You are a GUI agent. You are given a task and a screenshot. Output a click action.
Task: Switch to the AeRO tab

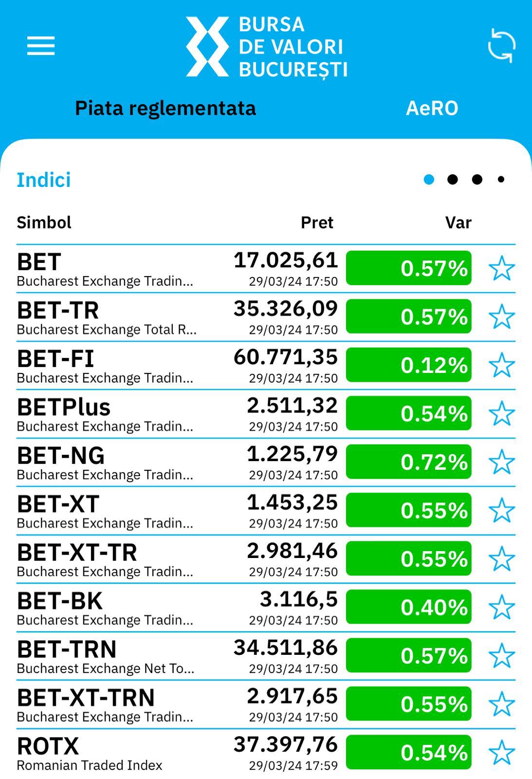pyautogui.click(x=432, y=108)
